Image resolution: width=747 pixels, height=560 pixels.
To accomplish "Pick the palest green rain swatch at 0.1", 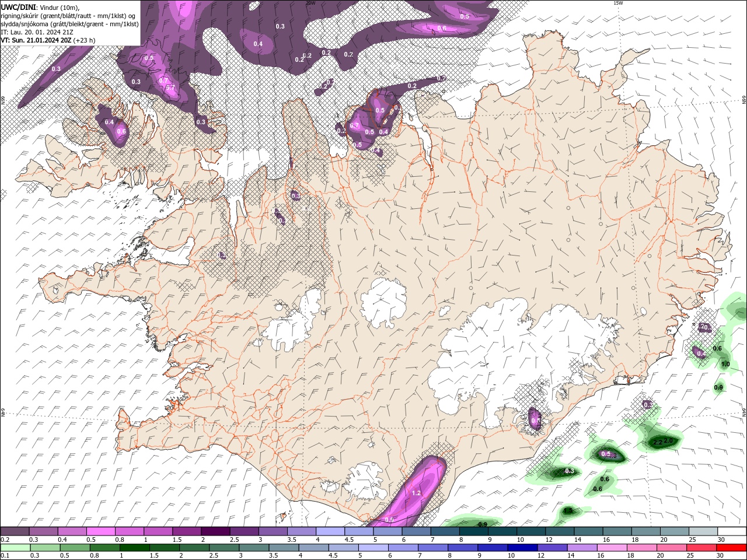I will [15, 548].
